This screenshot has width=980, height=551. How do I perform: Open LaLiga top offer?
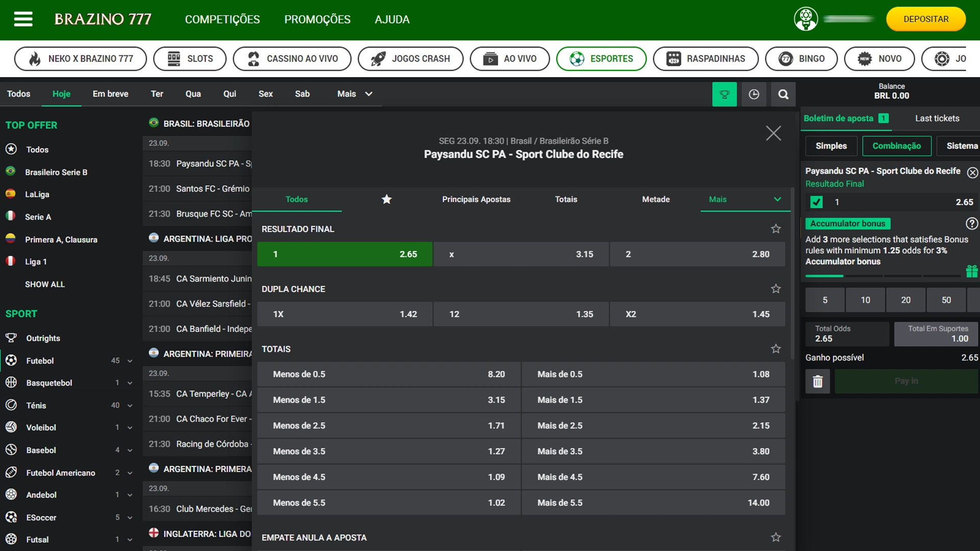tap(37, 194)
